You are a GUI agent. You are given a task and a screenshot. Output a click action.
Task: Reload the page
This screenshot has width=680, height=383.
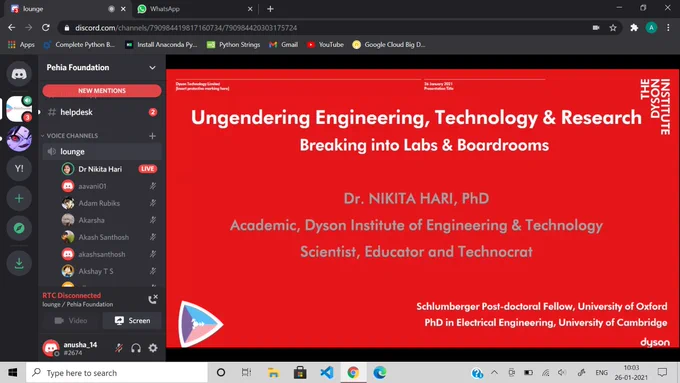[46, 28]
